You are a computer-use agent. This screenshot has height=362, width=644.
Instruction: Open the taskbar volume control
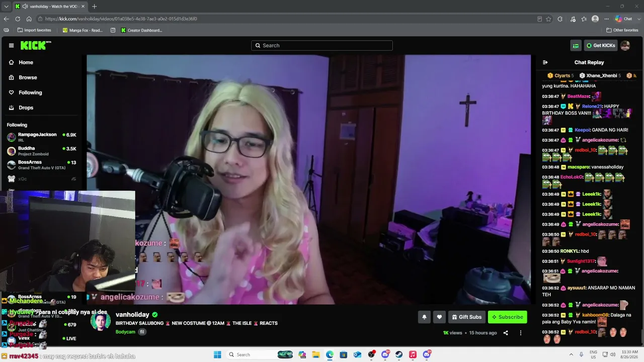click(613, 354)
